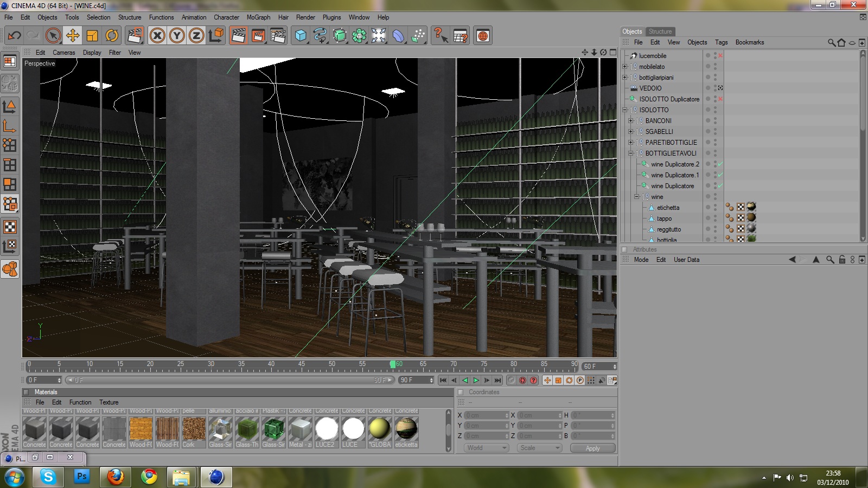Image resolution: width=868 pixels, height=488 pixels.
Task: Click the Play Forwards button
Action: tap(476, 380)
